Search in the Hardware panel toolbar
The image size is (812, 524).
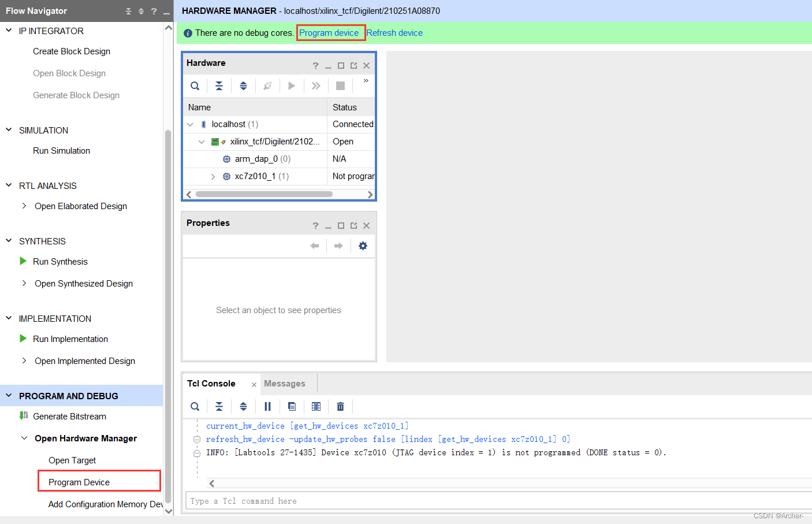pyautogui.click(x=195, y=86)
